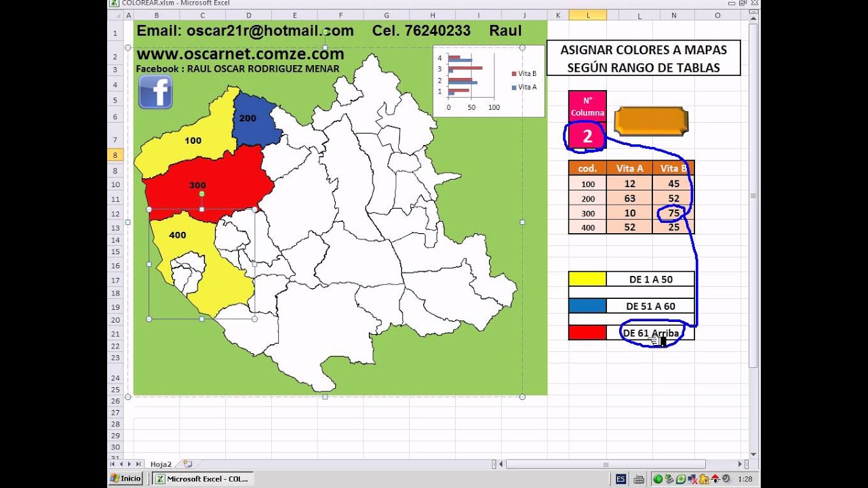The width and height of the screenshot is (868, 488).
Task: Select the 'Vita A' table header cell
Action: click(x=629, y=168)
